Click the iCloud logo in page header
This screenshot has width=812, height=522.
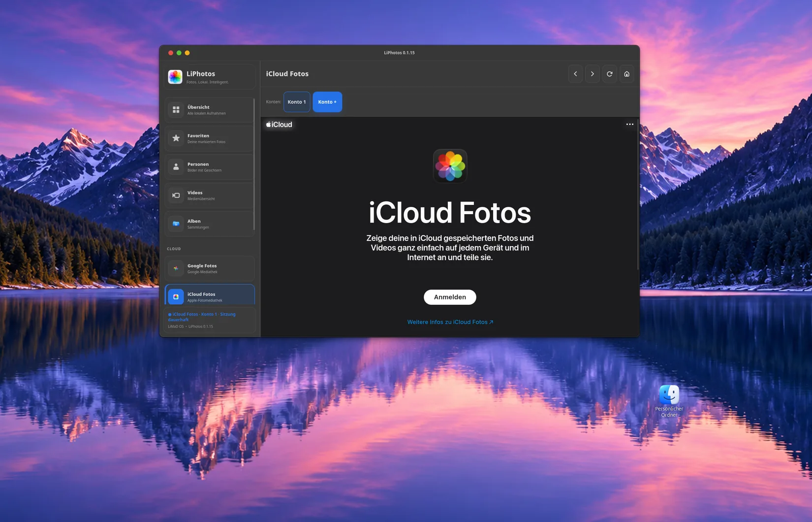pos(279,125)
